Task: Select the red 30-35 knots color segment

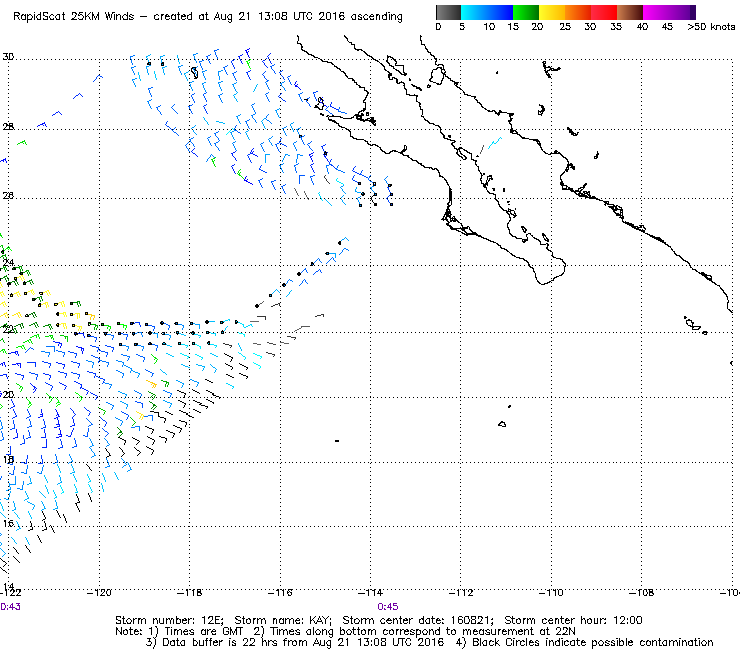Action: coord(604,12)
